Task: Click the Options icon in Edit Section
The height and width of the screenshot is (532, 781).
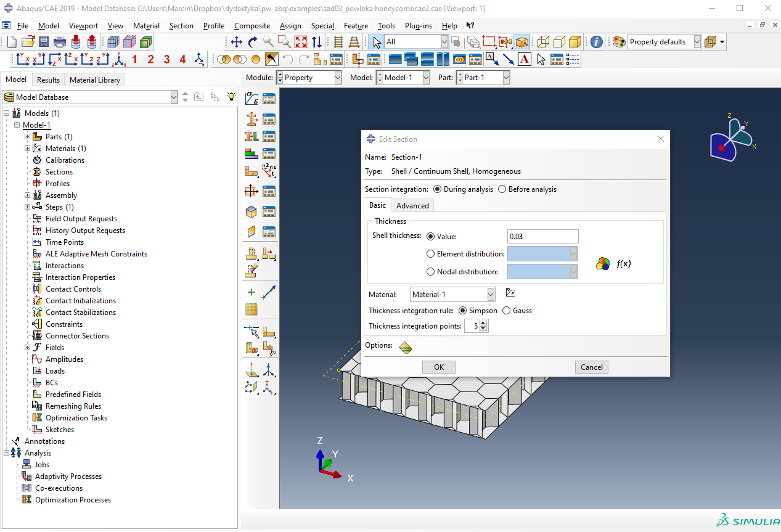Action: click(405, 348)
